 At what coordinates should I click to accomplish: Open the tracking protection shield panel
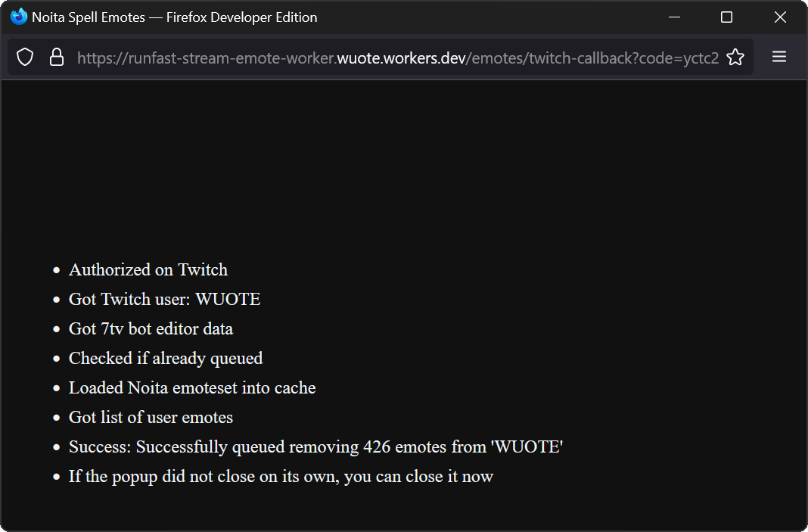click(x=25, y=58)
